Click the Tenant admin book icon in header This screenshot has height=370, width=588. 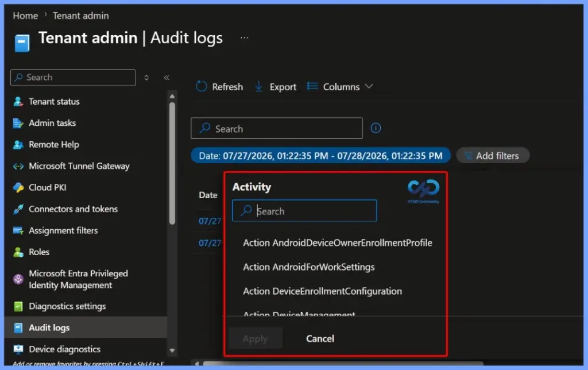[x=22, y=43]
